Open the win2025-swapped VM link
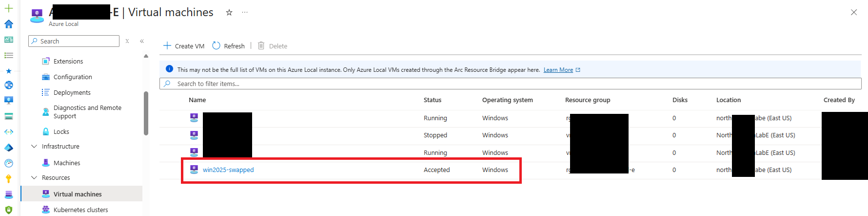This screenshot has width=868, height=216. pos(228,170)
